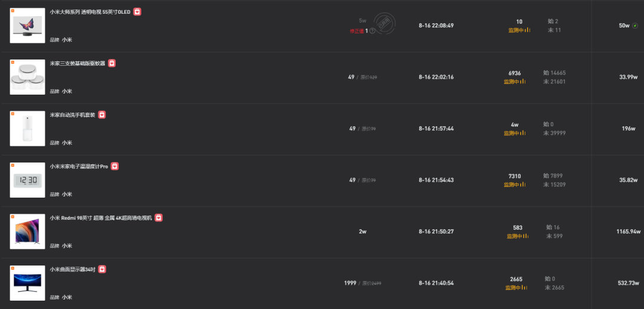Click the 米家自动洗手机套装 product title
Screen dimensions: 644x309
point(72,115)
